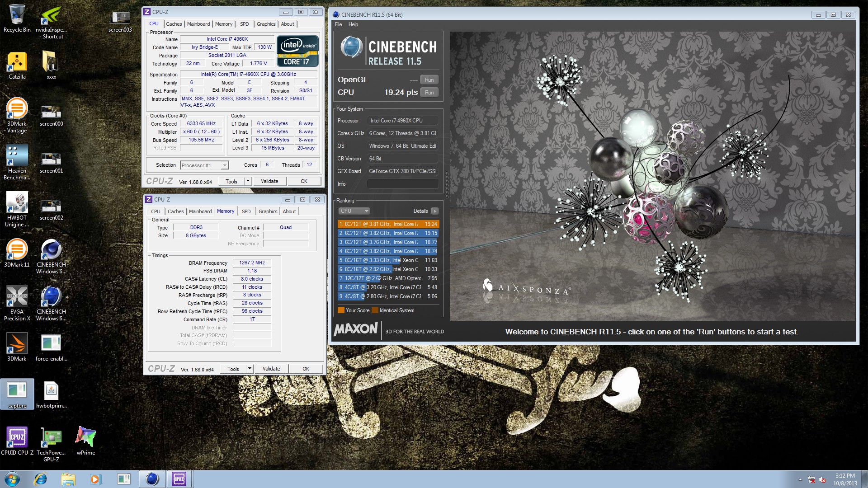Viewport: 868px width, 488px height.
Task: Launch Heaven Benchmark shortcut
Action: coord(17,163)
